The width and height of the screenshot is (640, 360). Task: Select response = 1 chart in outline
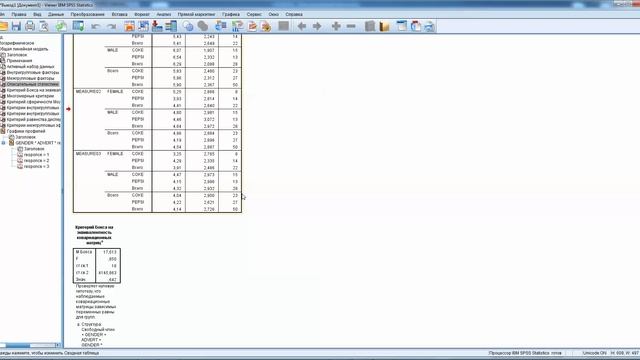(36, 155)
